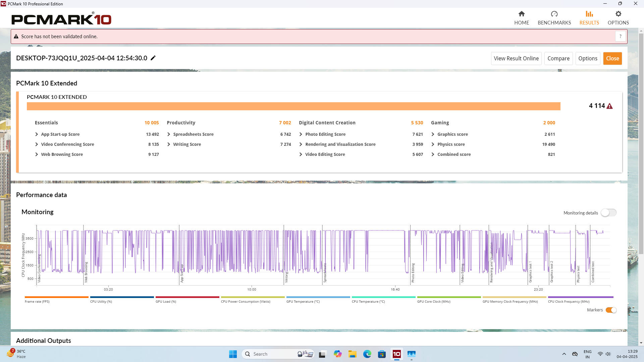Toggle CPU Utility (%) chart series

tap(122, 299)
